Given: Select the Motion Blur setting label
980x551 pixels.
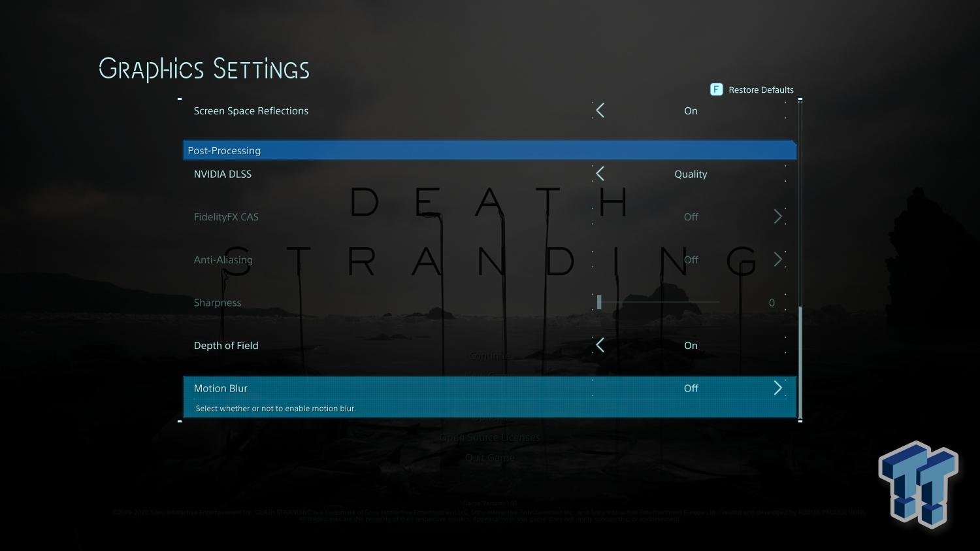Looking at the screenshot, I should (x=221, y=388).
